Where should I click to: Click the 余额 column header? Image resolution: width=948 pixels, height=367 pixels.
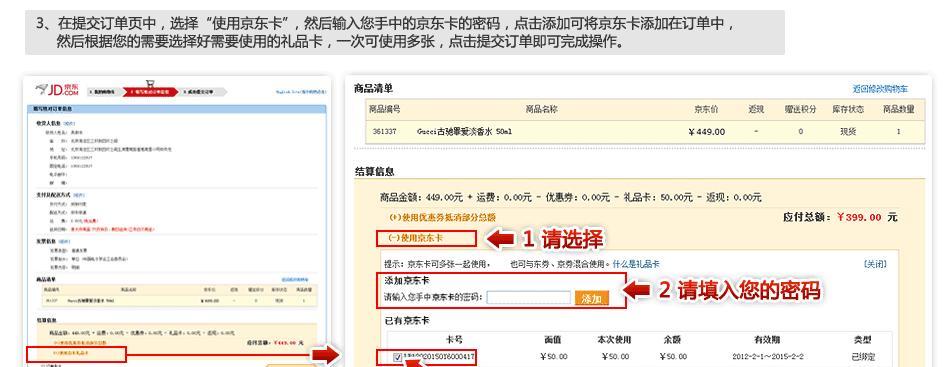click(x=672, y=340)
